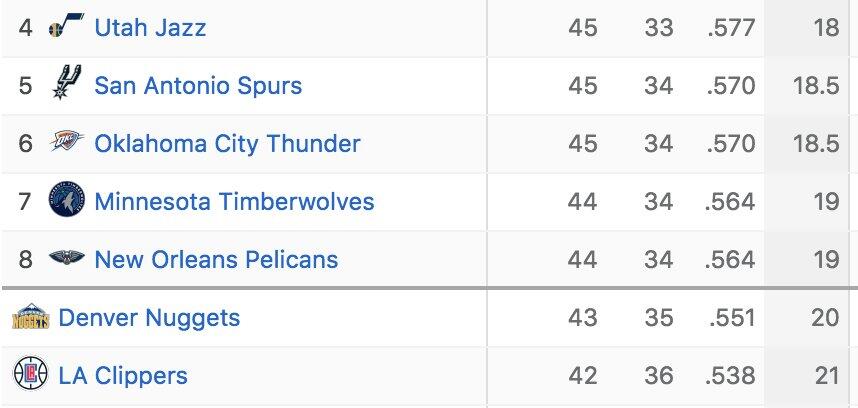Open the New Orleans Pelicans link
The image size is (858, 408).
[x=216, y=259]
